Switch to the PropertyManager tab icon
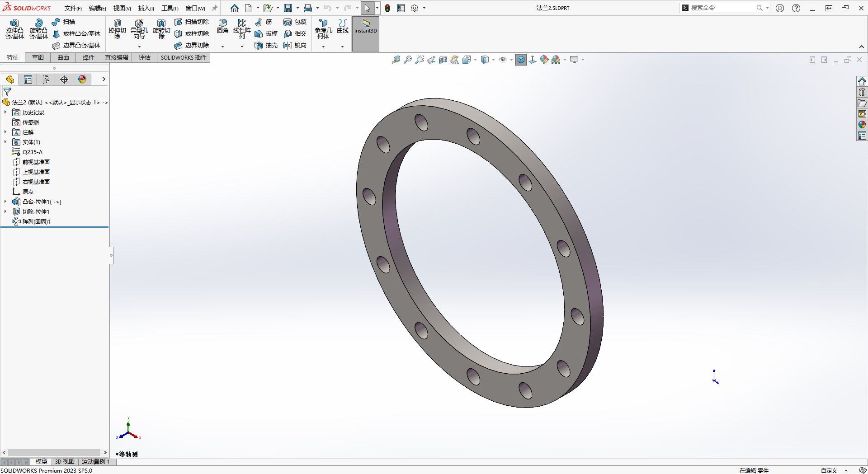This screenshot has height=474, width=868. click(x=28, y=80)
